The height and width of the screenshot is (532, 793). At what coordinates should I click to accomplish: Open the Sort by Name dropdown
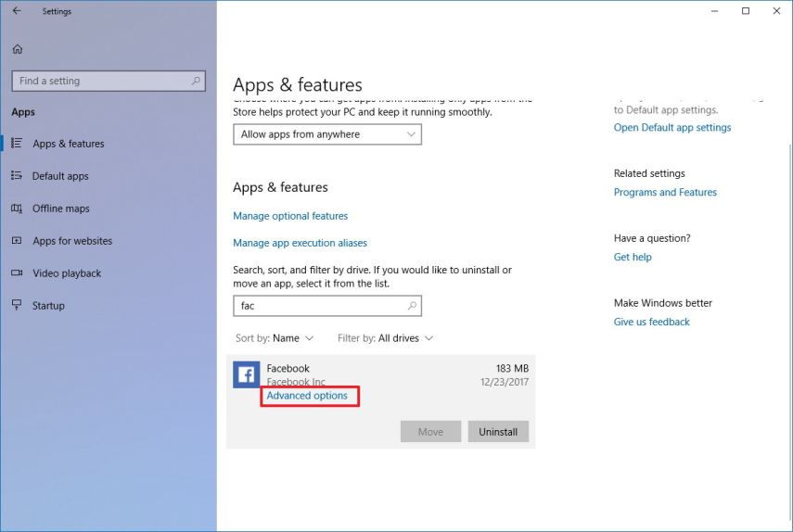coord(275,338)
